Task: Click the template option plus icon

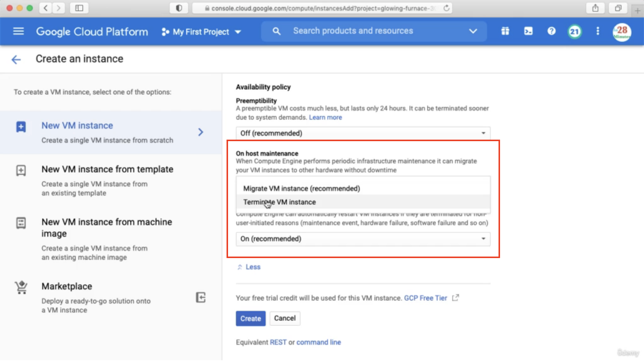Action: (21, 171)
